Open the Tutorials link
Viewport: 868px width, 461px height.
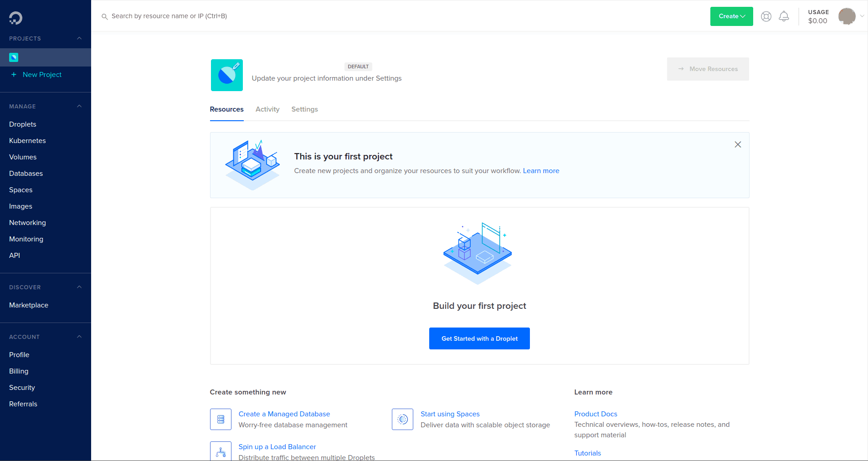tap(588, 453)
